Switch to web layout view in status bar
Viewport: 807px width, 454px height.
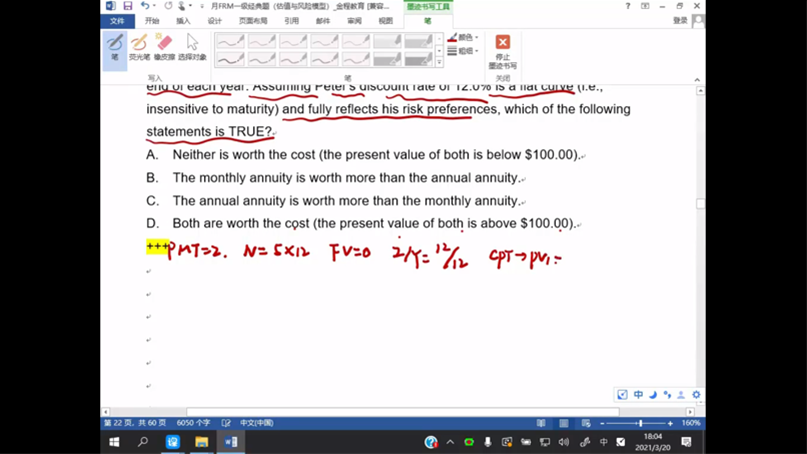(586, 423)
